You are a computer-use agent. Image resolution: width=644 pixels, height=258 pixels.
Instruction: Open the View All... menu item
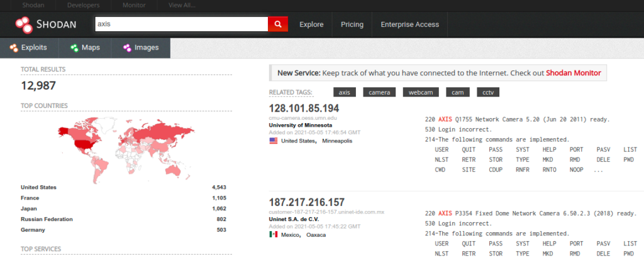(x=182, y=5)
